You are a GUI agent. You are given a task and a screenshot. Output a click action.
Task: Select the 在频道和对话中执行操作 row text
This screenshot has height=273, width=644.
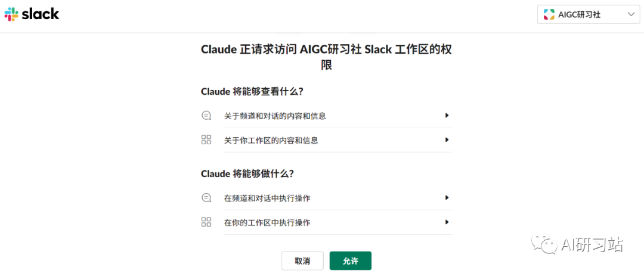(x=267, y=198)
